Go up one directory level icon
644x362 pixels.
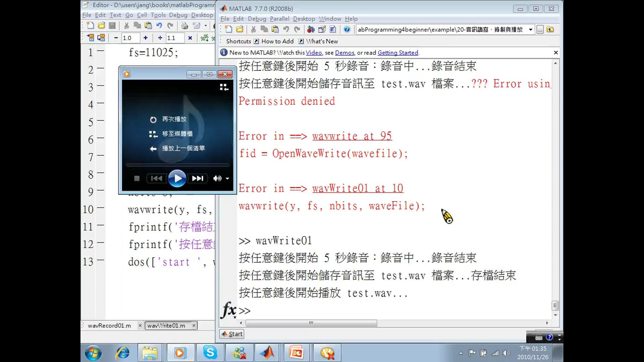point(550,29)
